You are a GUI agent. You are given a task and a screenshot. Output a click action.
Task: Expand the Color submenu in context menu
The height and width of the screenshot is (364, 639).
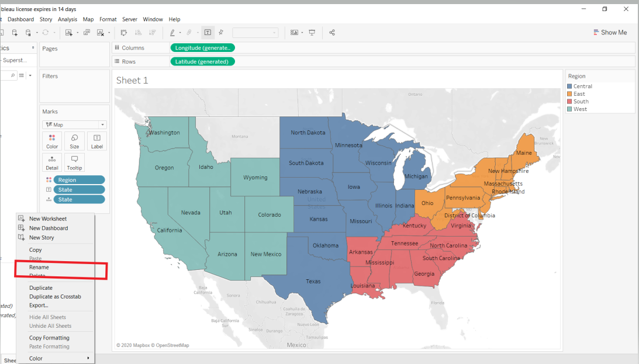[55, 358]
